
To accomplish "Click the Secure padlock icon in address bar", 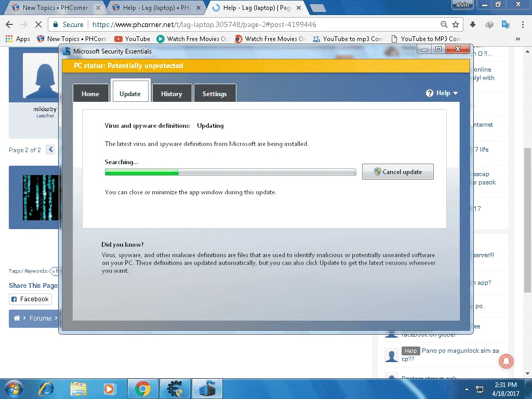I will pos(55,24).
